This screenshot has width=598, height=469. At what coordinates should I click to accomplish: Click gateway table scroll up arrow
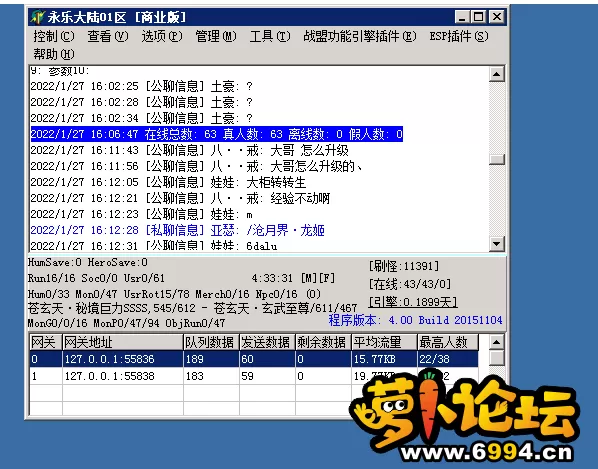pos(497,342)
